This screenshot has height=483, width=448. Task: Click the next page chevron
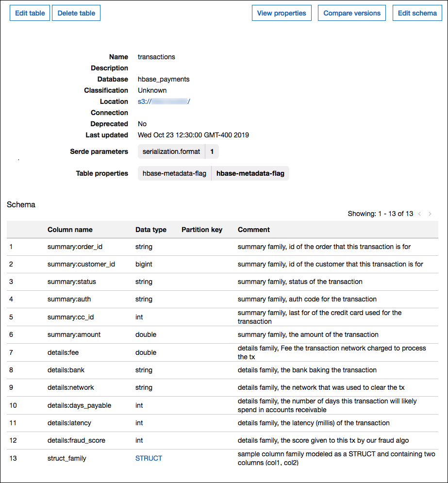429,214
